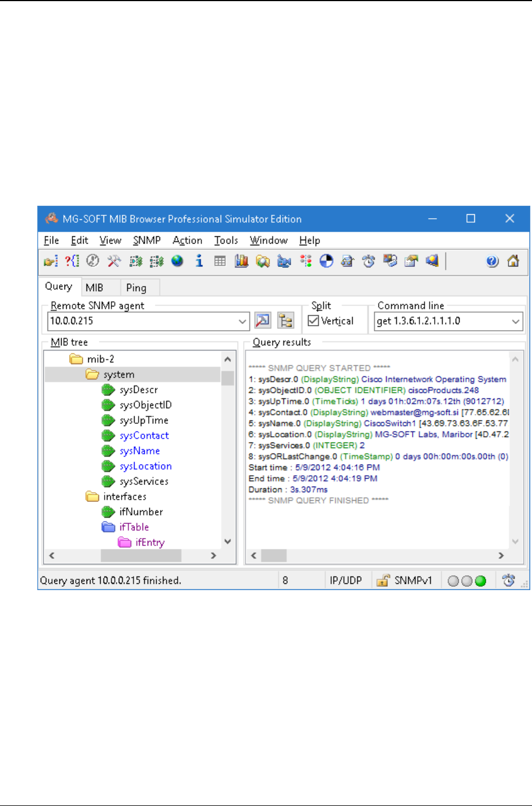
Task: Select the mib-2 folder node
Action: click(92, 359)
